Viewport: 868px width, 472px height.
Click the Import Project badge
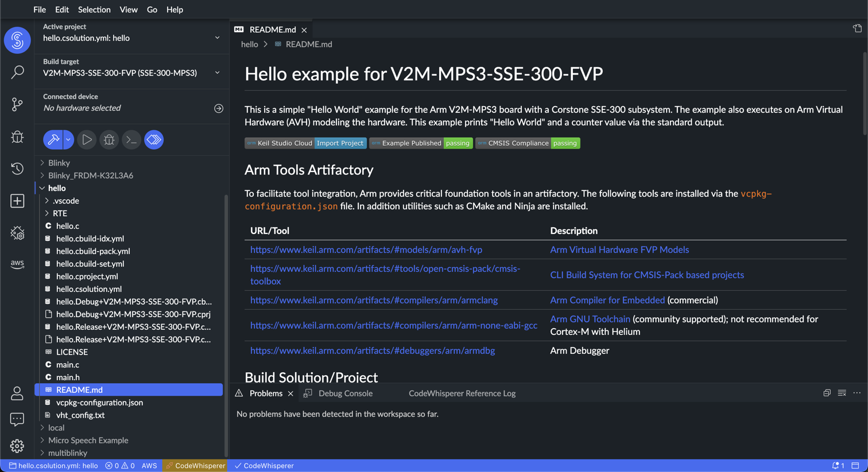340,143
